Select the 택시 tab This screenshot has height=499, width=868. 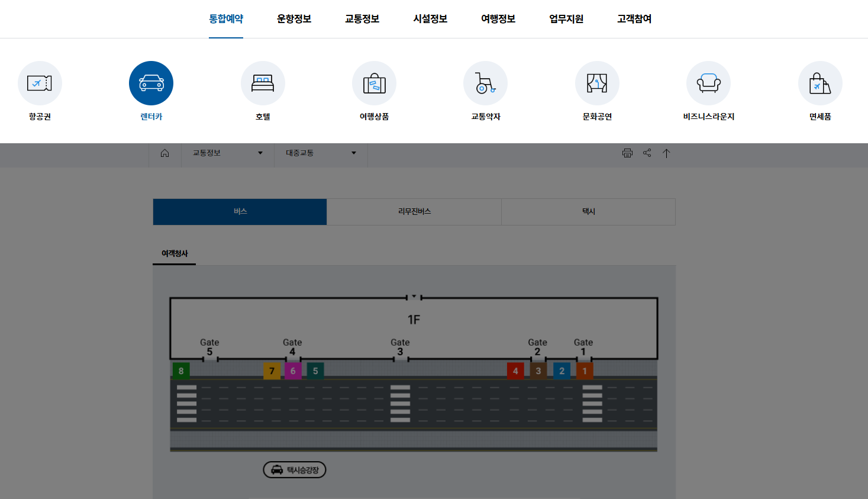point(588,211)
